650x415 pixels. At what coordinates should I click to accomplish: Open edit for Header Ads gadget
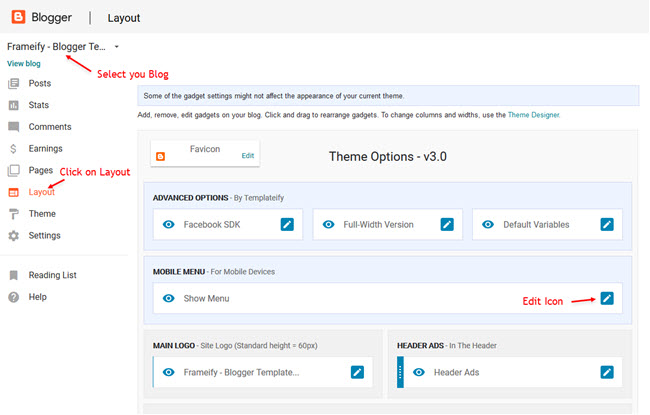point(607,372)
